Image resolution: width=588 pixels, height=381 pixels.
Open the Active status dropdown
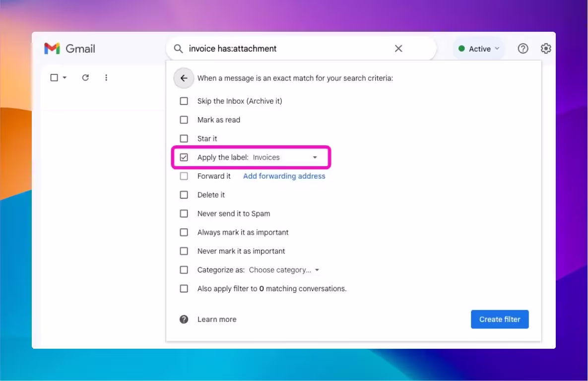[479, 49]
